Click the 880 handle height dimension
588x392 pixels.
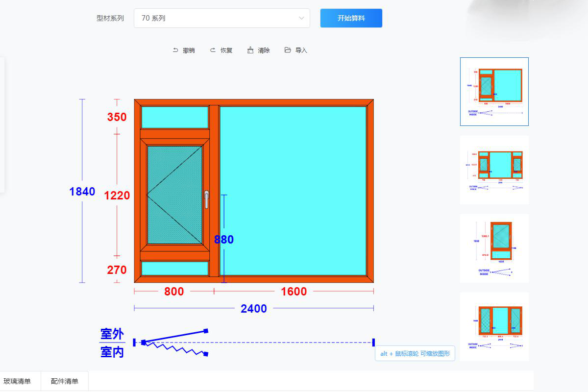tap(223, 240)
